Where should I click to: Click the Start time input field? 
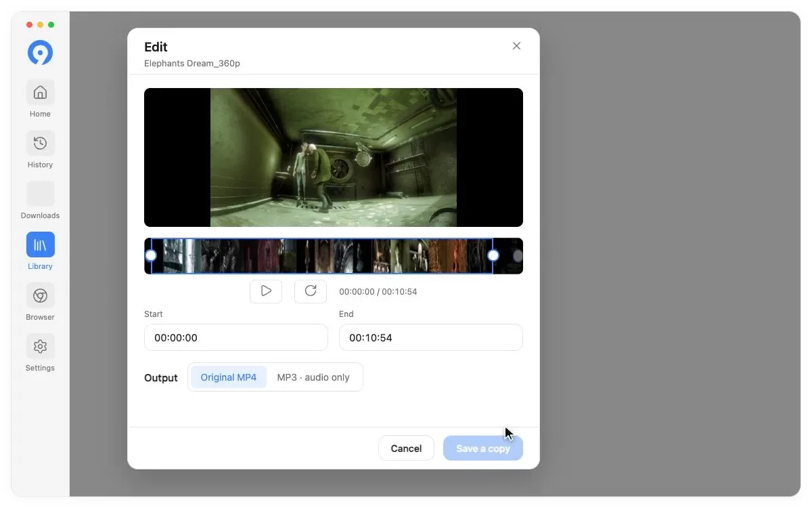tap(236, 337)
